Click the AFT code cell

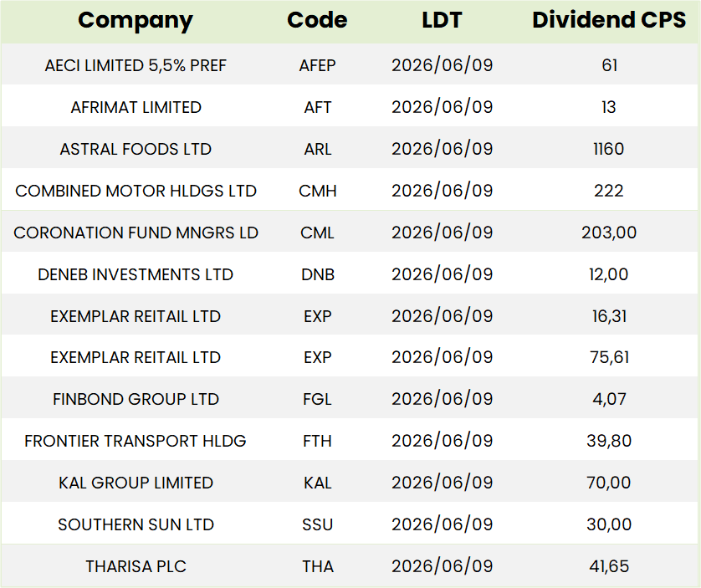coord(317,107)
